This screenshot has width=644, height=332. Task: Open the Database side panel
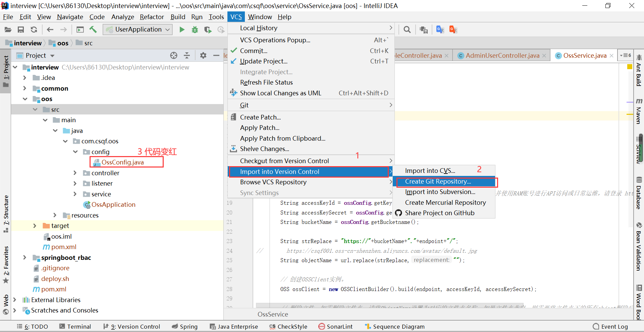click(639, 193)
